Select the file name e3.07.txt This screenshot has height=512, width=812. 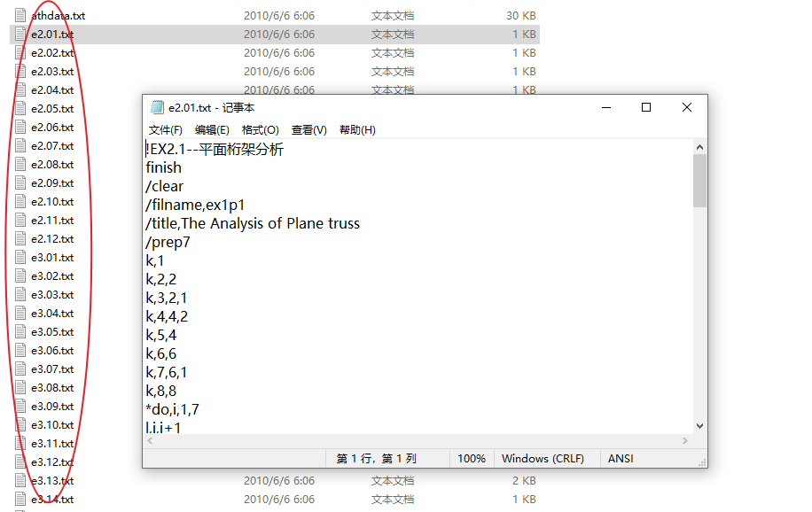tap(52, 369)
